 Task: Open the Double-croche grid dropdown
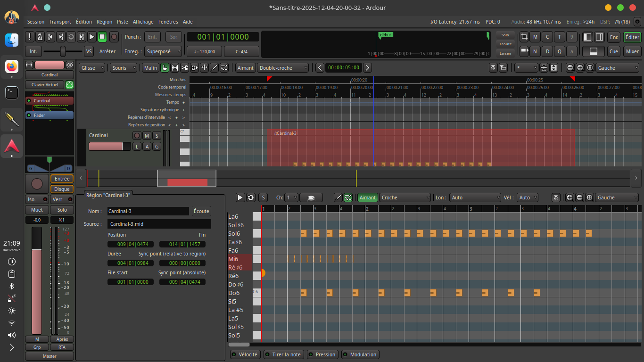coord(283,68)
